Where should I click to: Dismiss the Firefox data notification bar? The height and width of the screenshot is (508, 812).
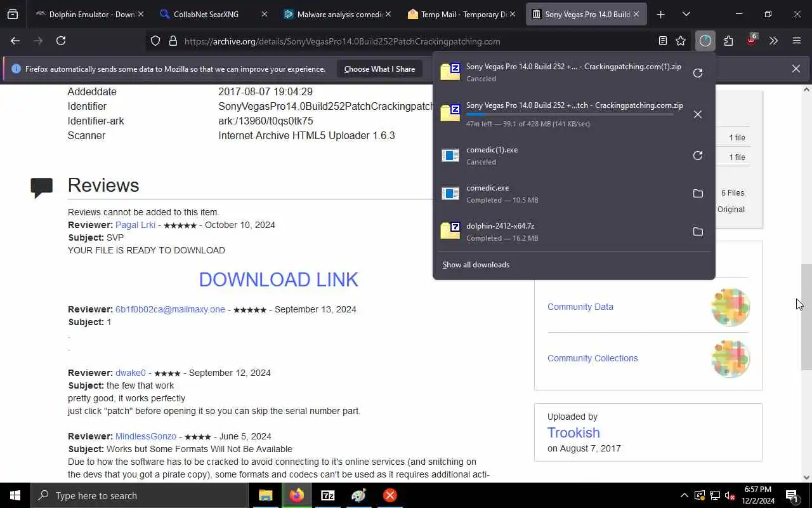coord(796,69)
